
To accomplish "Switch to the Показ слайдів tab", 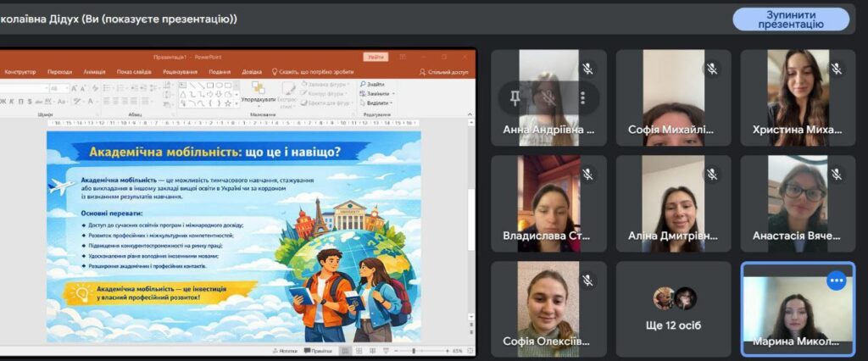I will click(134, 72).
